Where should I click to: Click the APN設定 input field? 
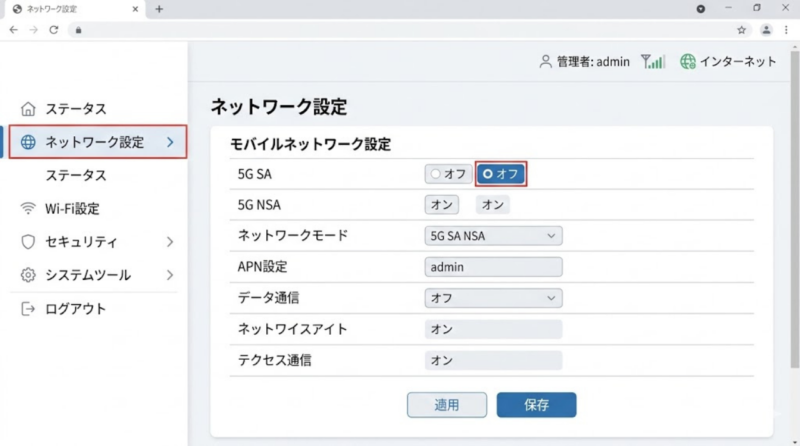click(493, 267)
